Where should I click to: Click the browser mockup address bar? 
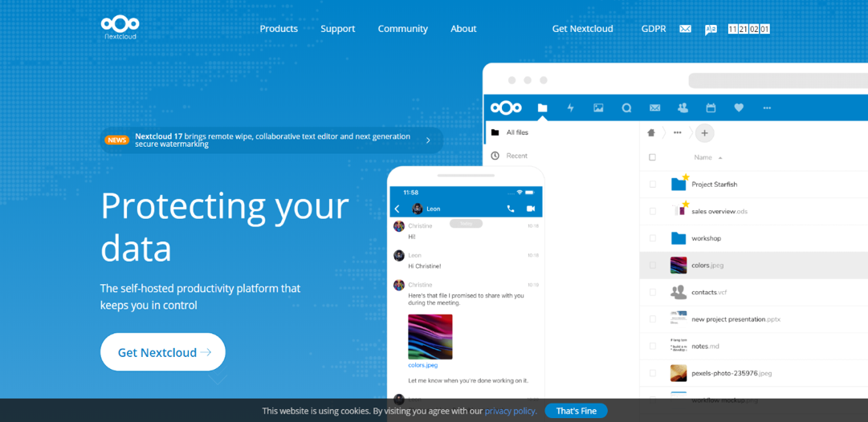pyautogui.click(x=778, y=80)
